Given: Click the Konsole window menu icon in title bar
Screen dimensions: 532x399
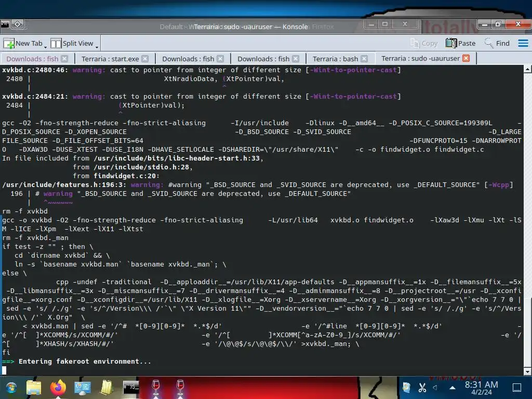Looking at the screenshot, I should (x=5, y=24).
